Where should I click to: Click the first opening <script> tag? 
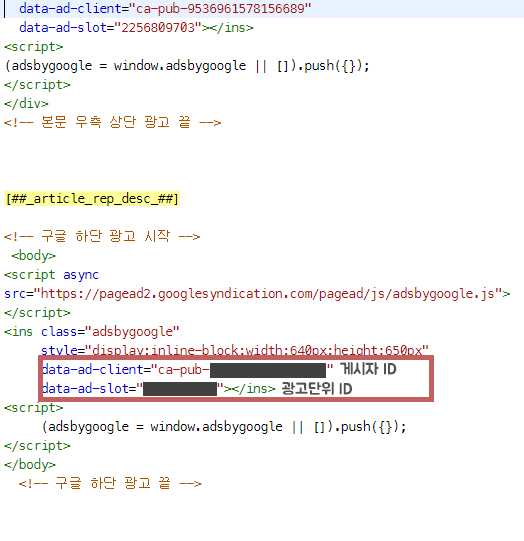click(34, 47)
